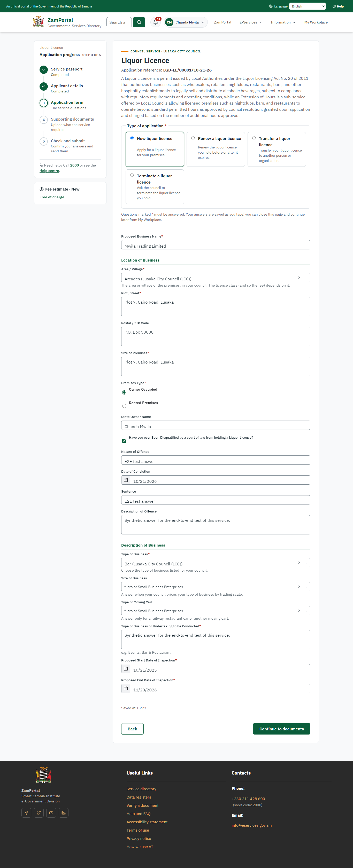Open the Facebook social icon in footer

(x=26, y=813)
